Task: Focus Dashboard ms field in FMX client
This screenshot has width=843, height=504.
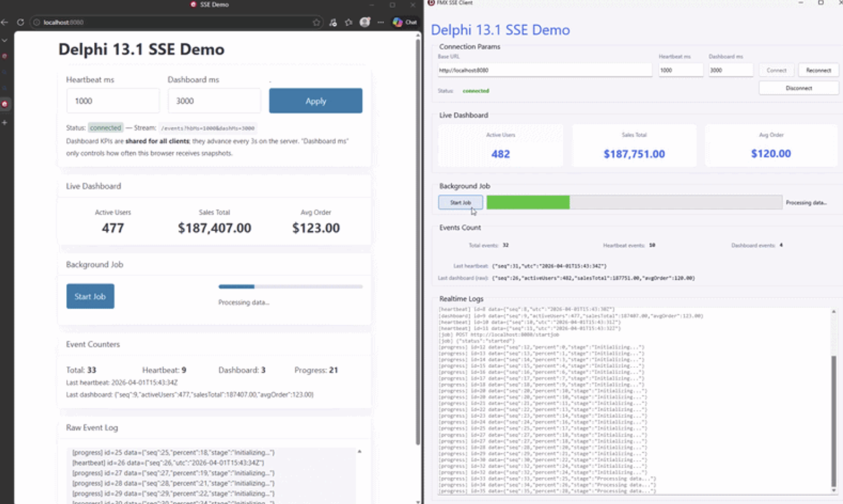Action: [x=730, y=70]
